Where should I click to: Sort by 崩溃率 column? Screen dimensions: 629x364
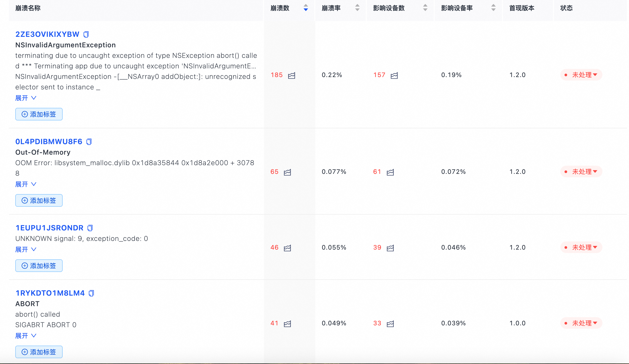coord(357,8)
